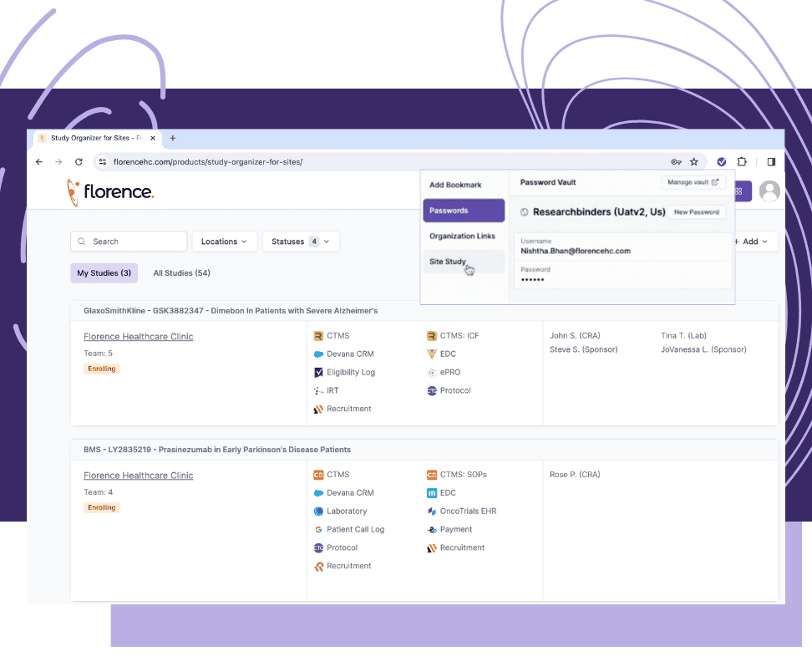Open the Laboratory link
The image size is (812, 672).
[340, 511]
